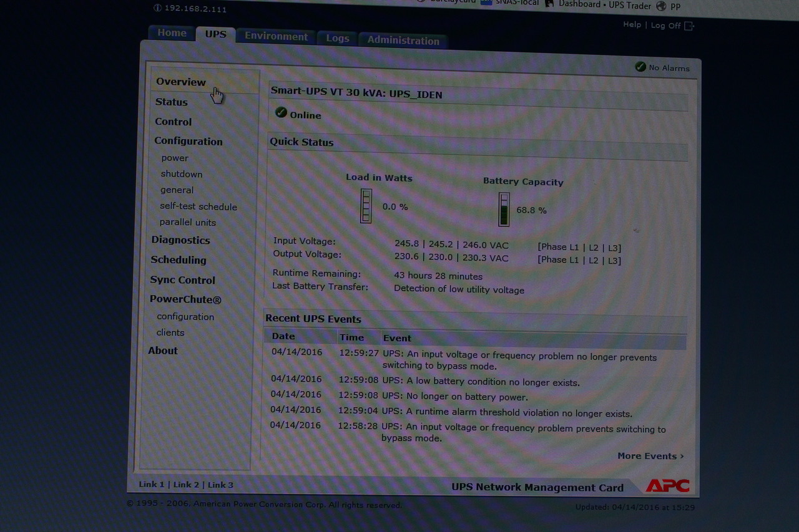Click the Event column header
This screenshot has height=532, width=799.
pyautogui.click(x=397, y=338)
